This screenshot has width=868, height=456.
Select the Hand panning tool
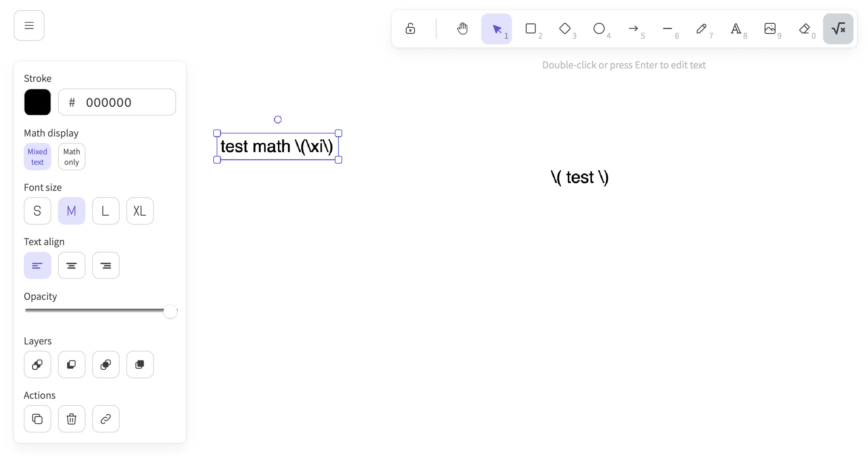pyautogui.click(x=462, y=29)
